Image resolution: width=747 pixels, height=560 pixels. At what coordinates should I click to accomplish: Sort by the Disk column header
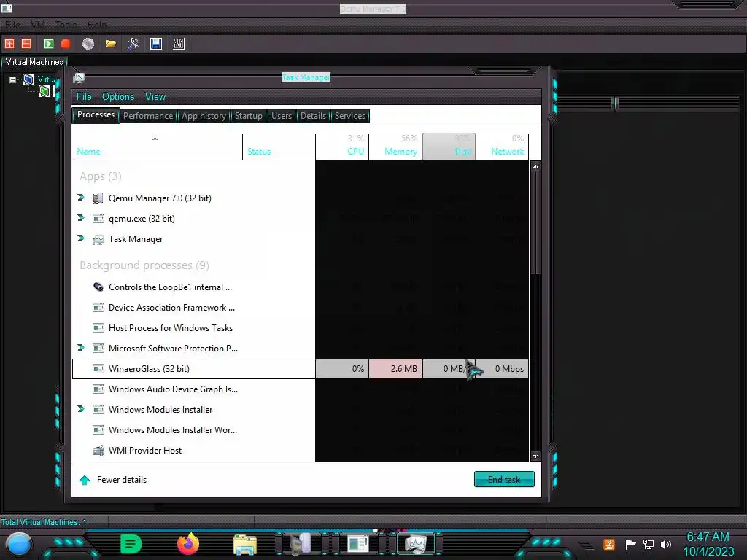(x=449, y=147)
